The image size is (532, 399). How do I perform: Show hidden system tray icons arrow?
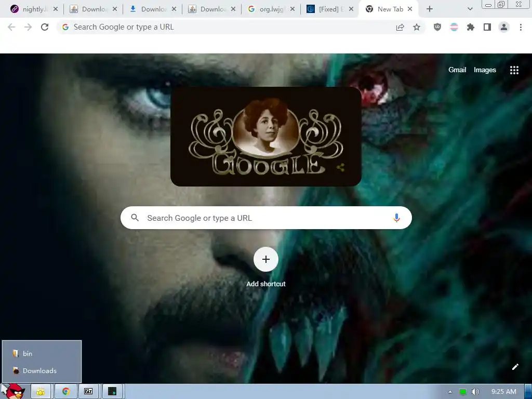[450, 392]
